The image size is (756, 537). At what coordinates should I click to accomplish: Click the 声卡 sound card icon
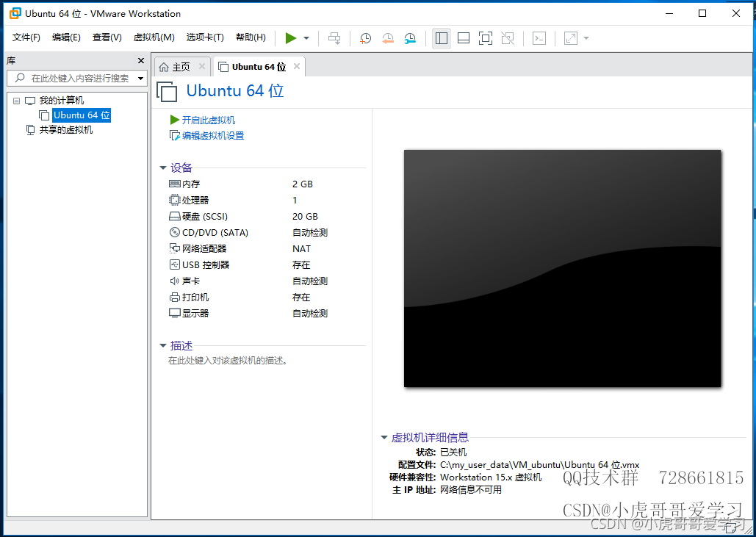pos(175,281)
